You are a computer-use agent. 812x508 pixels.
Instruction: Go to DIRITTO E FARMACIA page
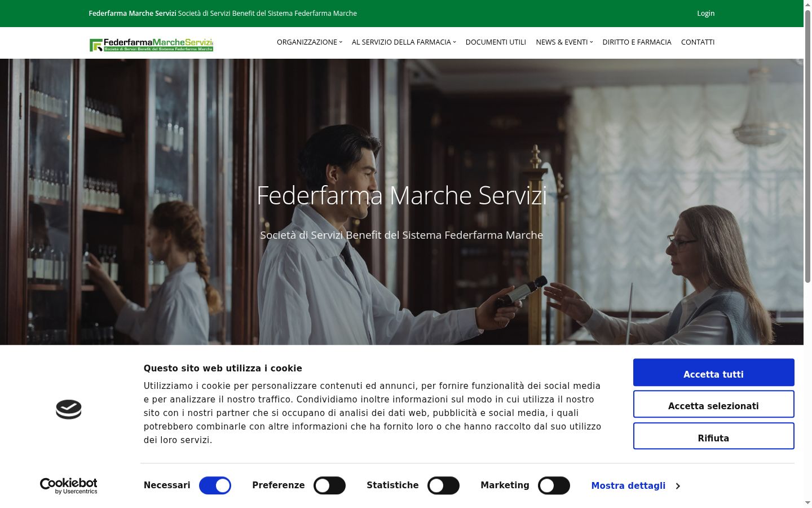637,42
